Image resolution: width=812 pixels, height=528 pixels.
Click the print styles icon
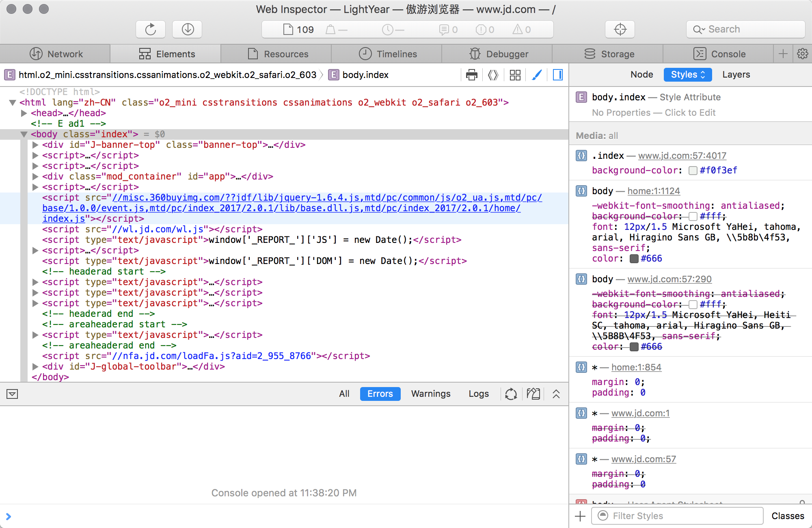472,75
